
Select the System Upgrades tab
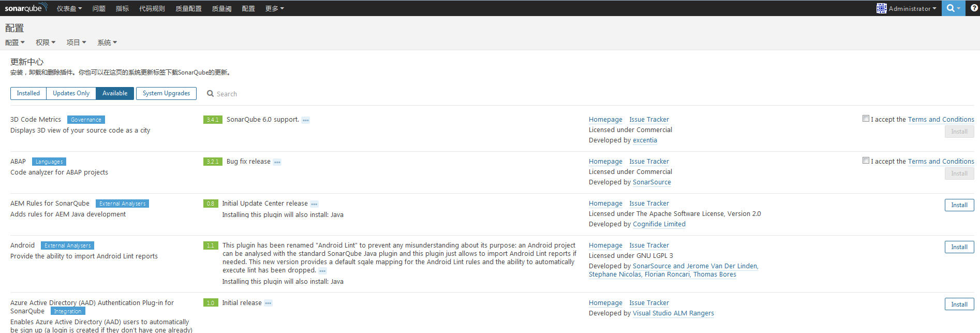coord(166,93)
